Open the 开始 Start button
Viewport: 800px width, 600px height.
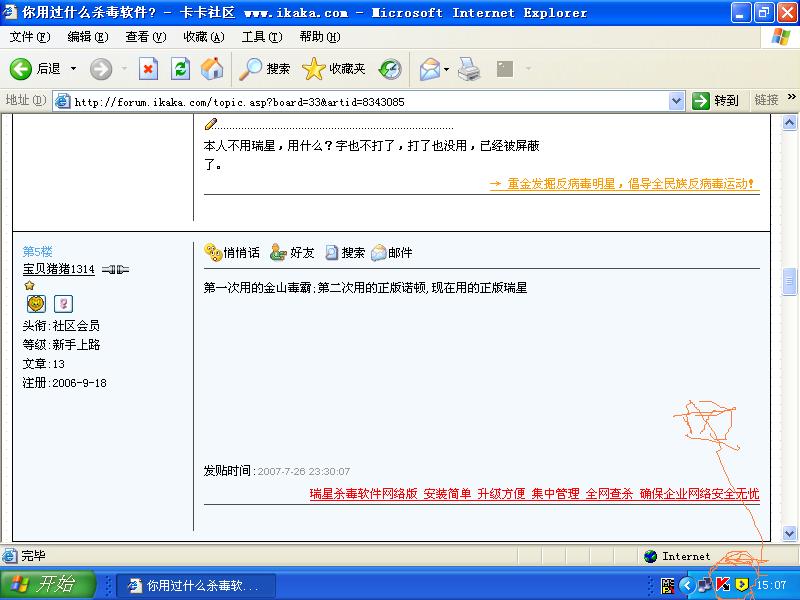point(48,584)
